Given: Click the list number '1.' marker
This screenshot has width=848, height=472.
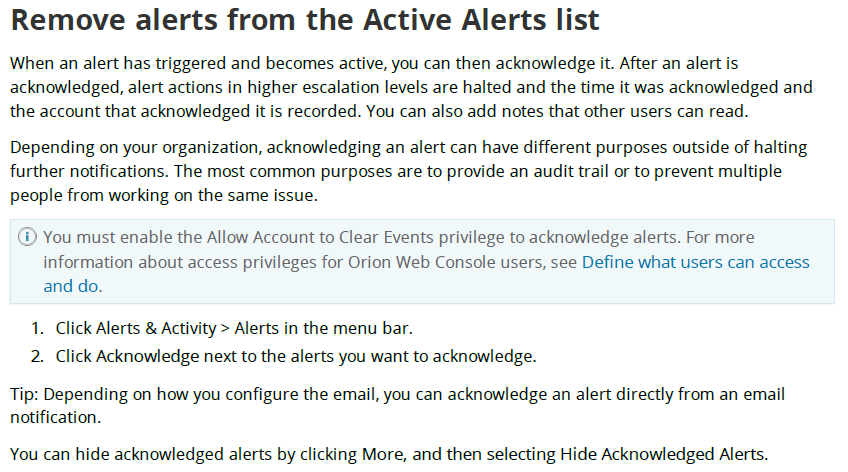Looking at the screenshot, I should (37, 328).
